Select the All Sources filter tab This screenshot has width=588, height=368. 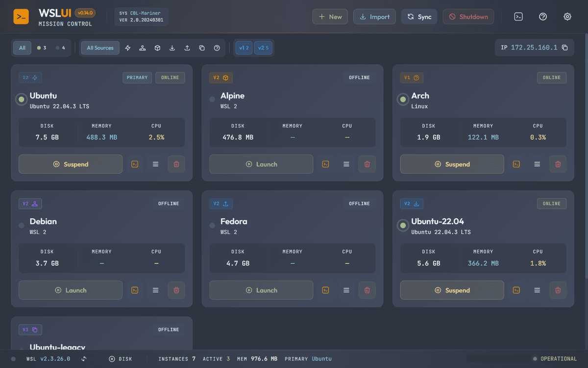click(100, 48)
